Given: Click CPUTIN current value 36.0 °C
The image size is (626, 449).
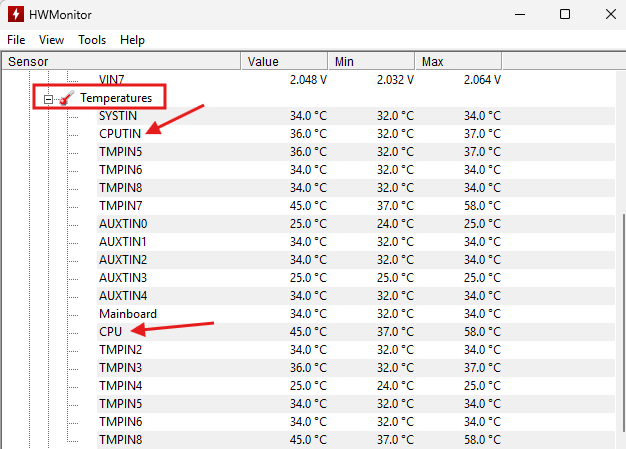Looking at the screenshot, I should [x=308, y=134].
